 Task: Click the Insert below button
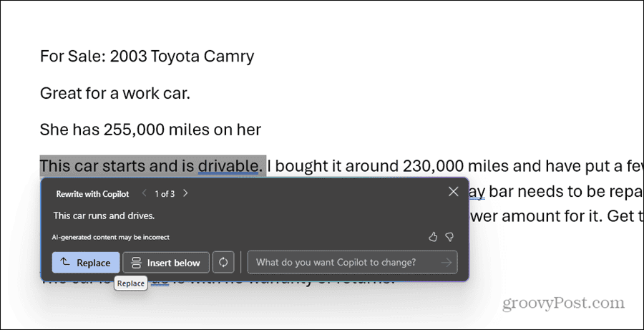coord(166,263)
